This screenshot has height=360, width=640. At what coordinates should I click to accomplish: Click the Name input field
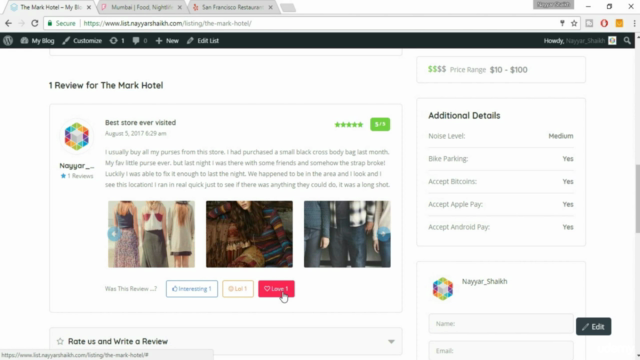coord(501,323)
